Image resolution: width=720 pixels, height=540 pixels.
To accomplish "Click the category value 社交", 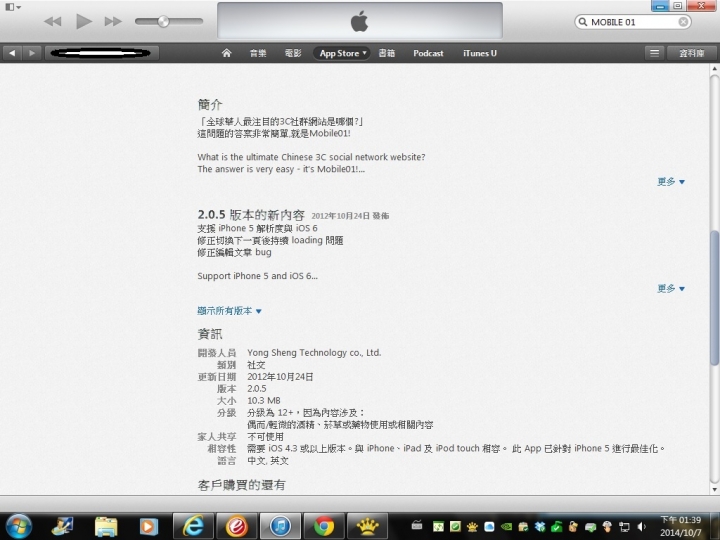I will coord(256,365).
